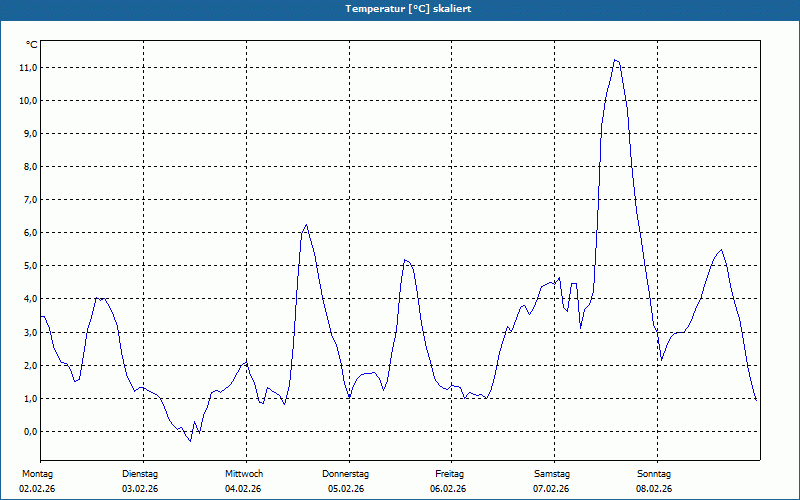Click the date label 02.02.26

(x=37, y=489)
